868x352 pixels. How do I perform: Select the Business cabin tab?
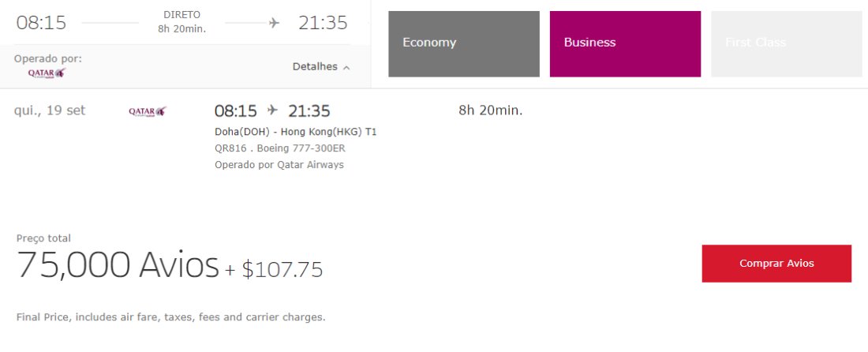[x=625, y=43]
